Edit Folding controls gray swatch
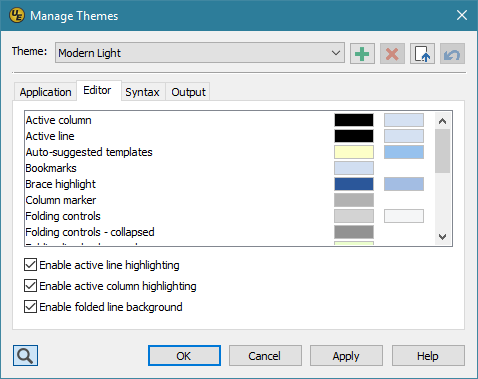The width and height of the screenshot is (478, 379). (354, 216)
